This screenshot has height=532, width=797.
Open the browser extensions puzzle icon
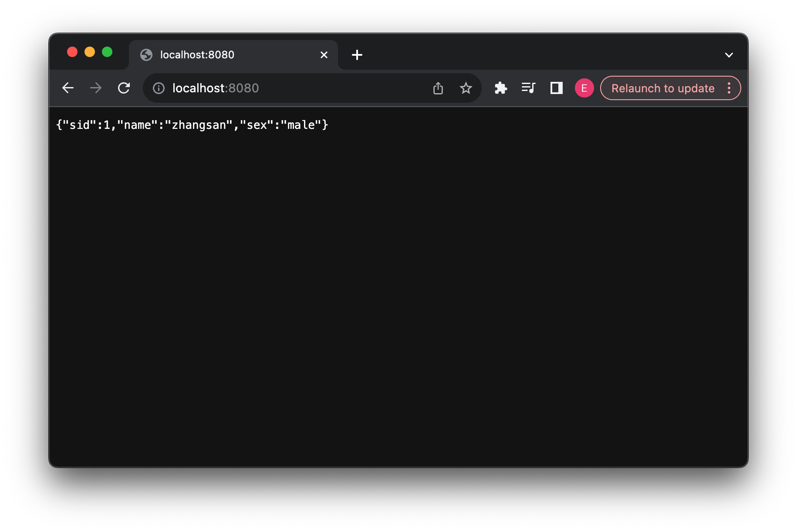point(501,88)
